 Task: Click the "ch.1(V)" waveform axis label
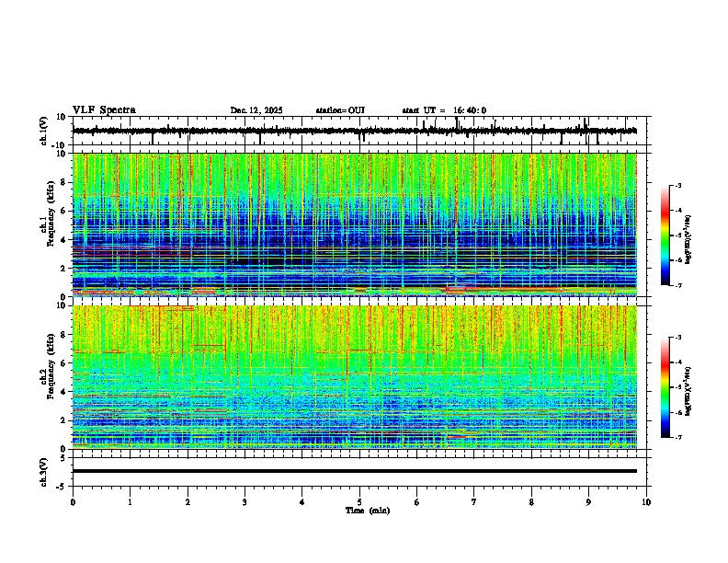point(44,131)
